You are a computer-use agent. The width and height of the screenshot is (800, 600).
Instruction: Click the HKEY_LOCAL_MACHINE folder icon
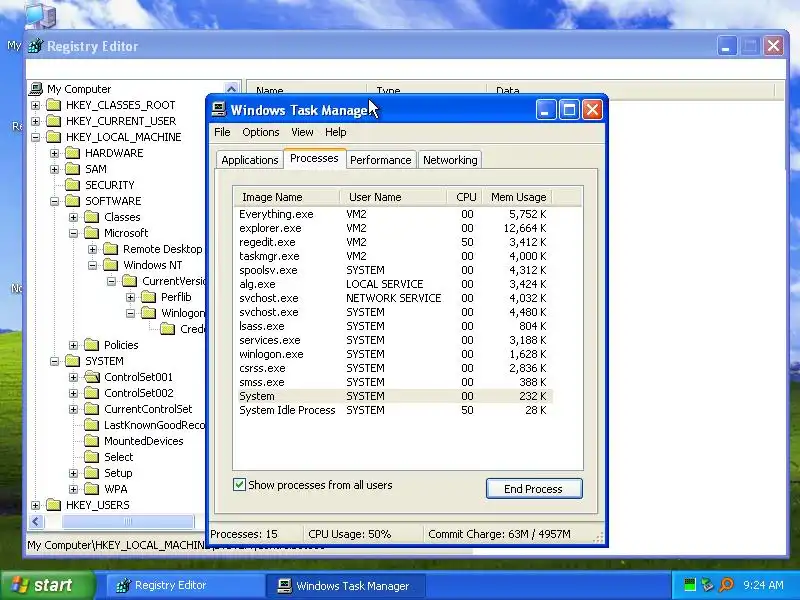54,137
